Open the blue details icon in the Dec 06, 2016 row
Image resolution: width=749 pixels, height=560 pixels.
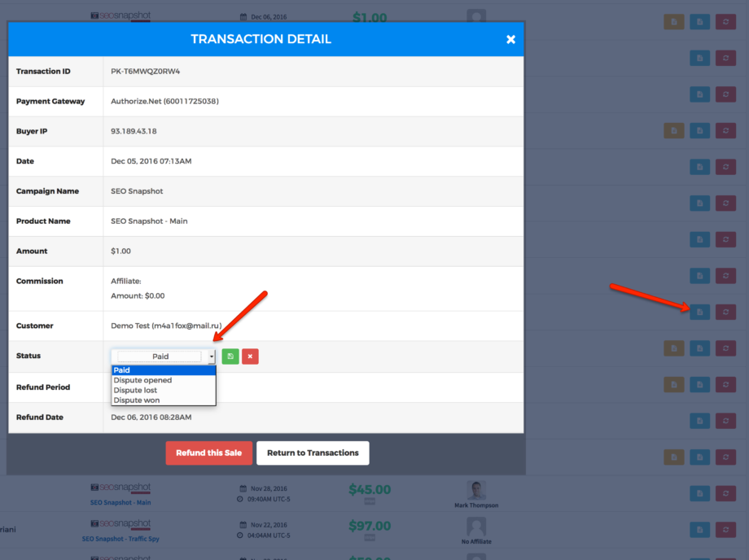700,21
